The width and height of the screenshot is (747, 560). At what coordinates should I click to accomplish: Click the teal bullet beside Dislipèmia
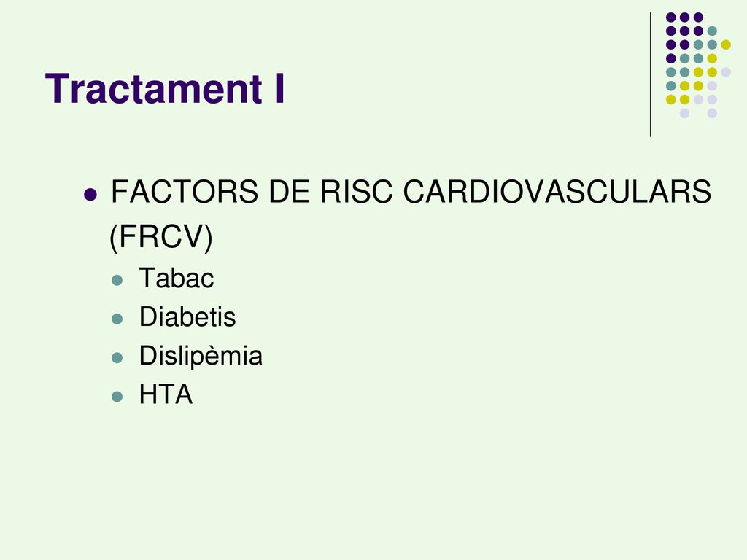point(117,357)
